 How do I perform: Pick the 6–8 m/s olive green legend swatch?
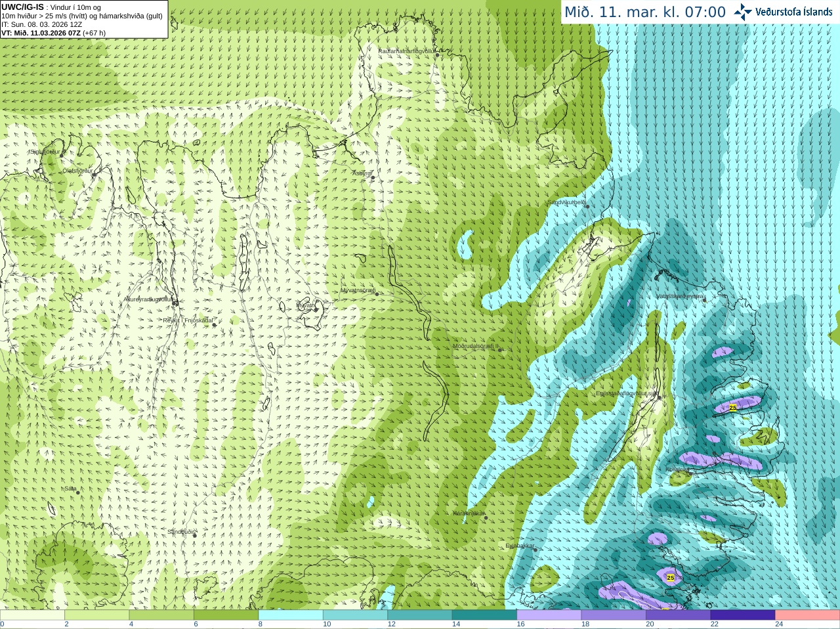(226, 615)
